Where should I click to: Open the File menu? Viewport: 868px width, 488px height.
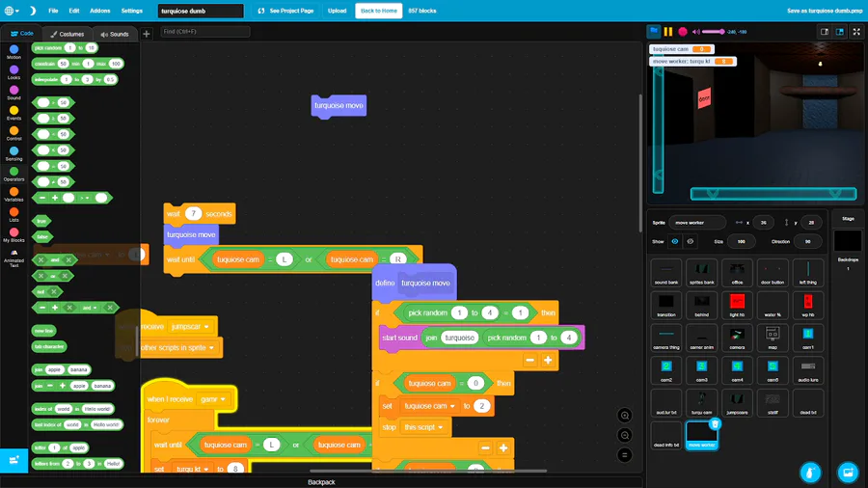(53, 11)
